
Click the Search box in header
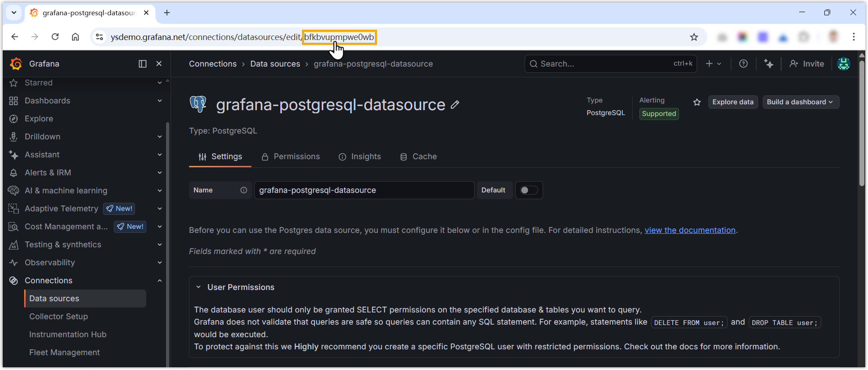pyautogui.click(x=611, y=64)
